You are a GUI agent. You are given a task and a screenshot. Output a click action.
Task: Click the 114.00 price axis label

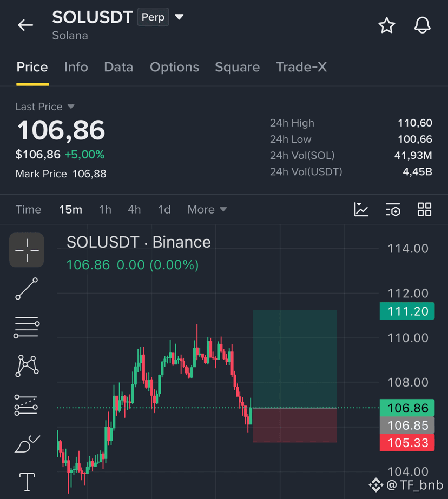[x=408, y=249]
